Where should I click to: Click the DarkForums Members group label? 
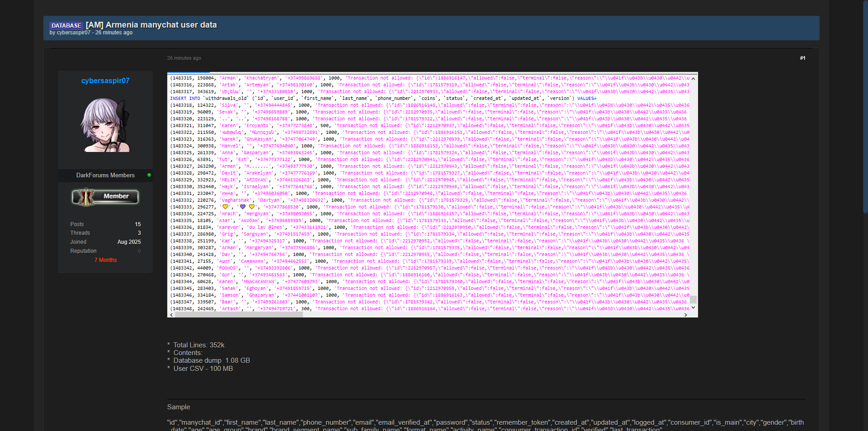pyautogui.click(x=105, y=175)
